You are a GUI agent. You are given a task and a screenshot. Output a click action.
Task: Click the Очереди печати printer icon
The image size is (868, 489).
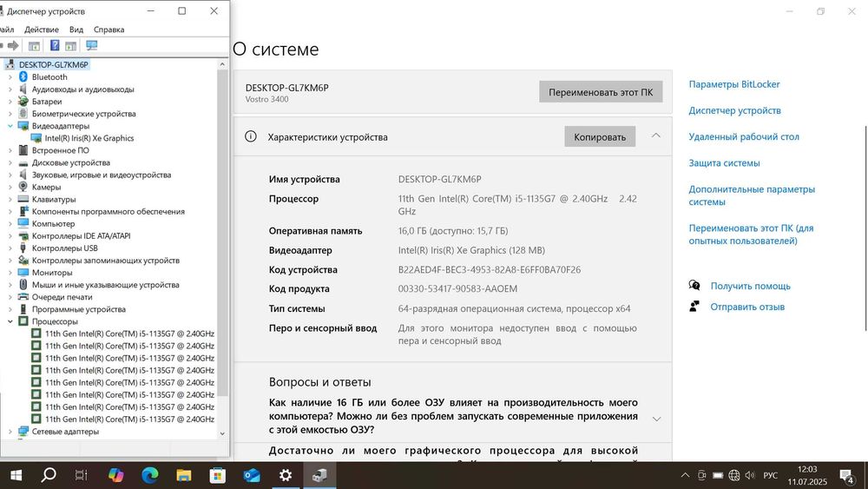click(x=23, y=297)
